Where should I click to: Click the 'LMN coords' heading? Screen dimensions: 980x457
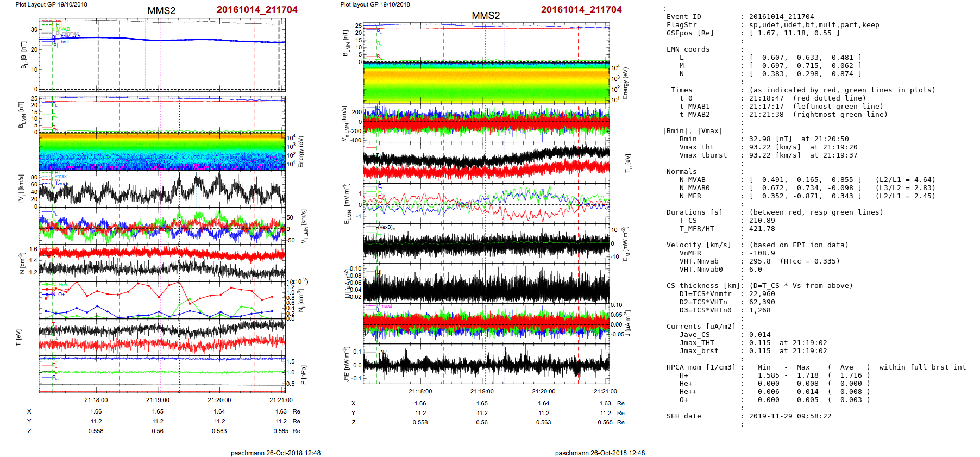(x=688, y=49)
